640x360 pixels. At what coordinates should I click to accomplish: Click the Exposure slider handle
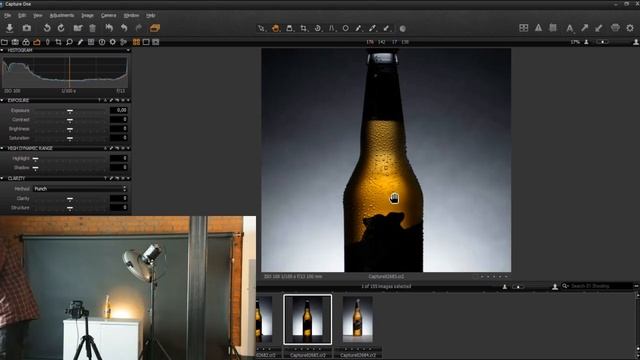coord(70,111)
